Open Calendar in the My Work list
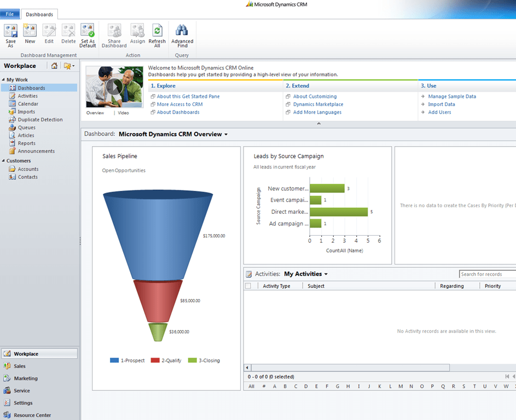Screen dimensions: 516x420 coord(28,104)
